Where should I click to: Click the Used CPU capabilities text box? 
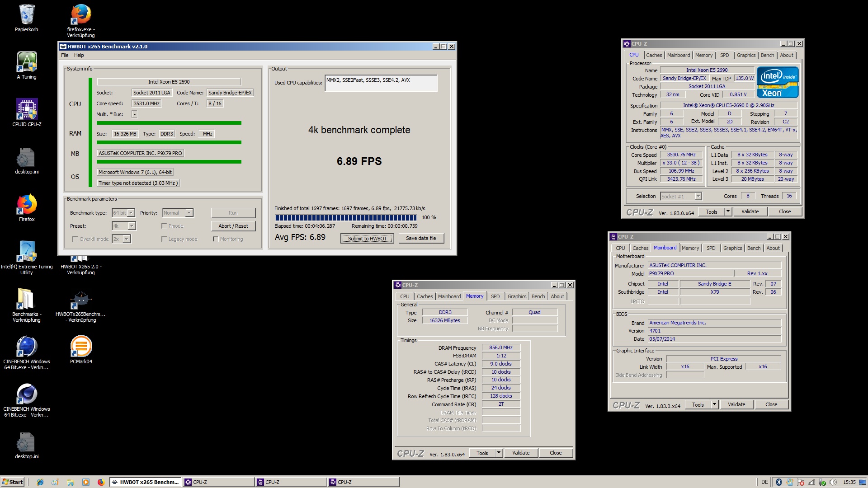[381, 83]
